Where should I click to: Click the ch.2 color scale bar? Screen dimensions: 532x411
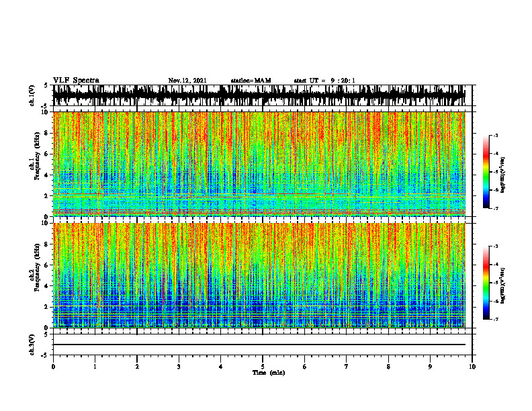[486, 283]
